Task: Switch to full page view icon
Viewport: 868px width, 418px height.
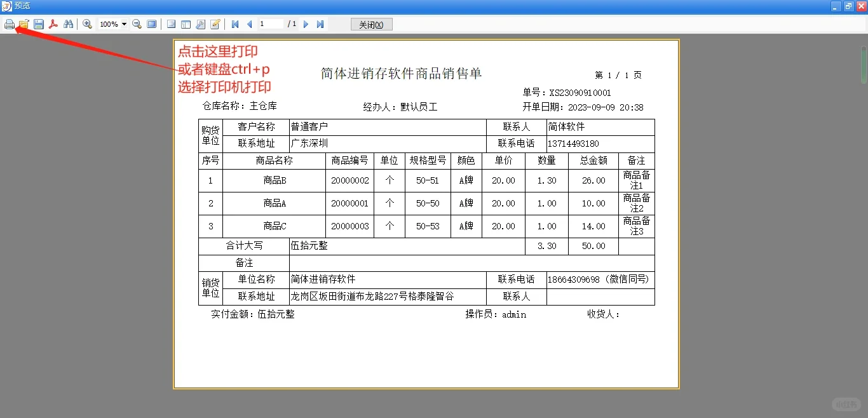Action: point(151,24)
